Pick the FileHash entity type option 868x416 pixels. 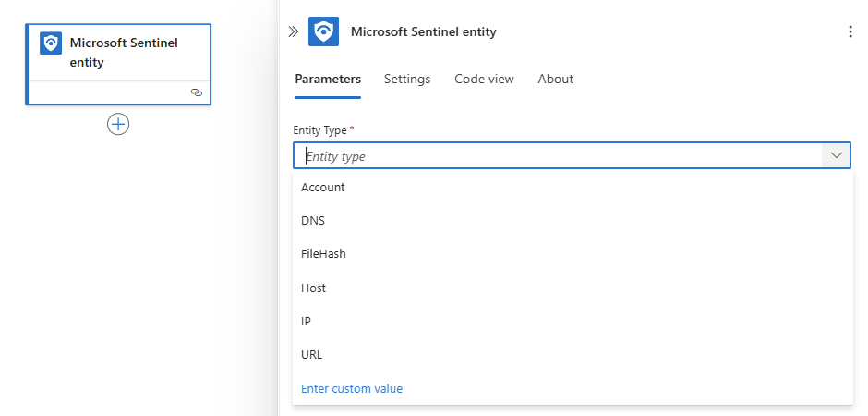[323, 254]
